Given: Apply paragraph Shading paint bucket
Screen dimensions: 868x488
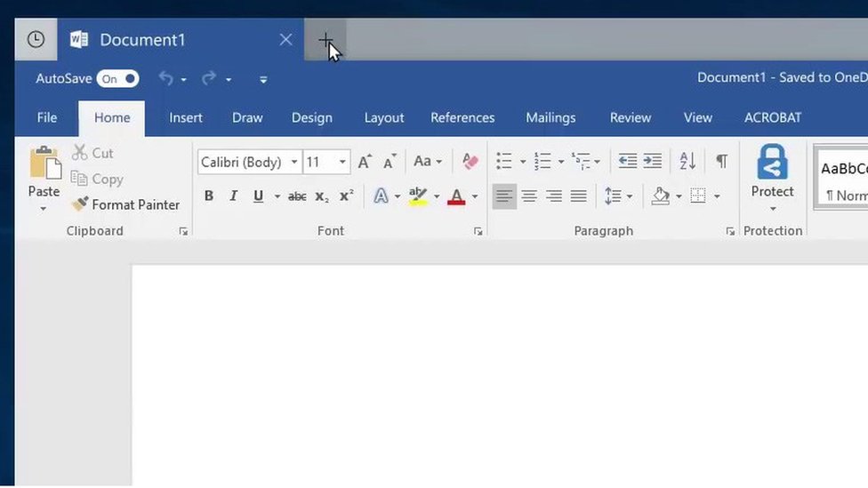Looking at the screenshot, I should [x=661, y=196].
